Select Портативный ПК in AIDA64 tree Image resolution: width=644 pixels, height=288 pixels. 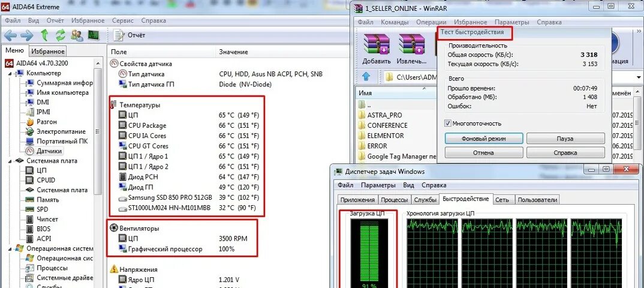point(57,142)
